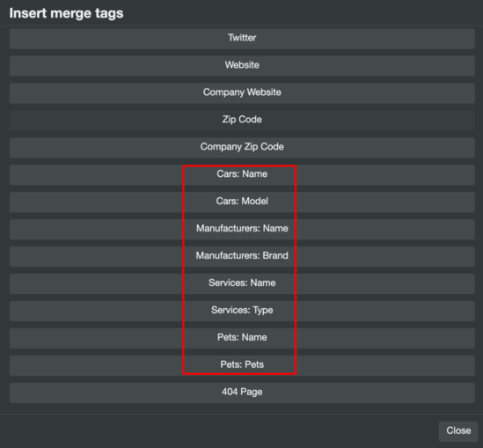Image resolution: width=483 pixels, height=448 pixels.
Task: Choose the Company Website tag
Action: coord(242,92)
